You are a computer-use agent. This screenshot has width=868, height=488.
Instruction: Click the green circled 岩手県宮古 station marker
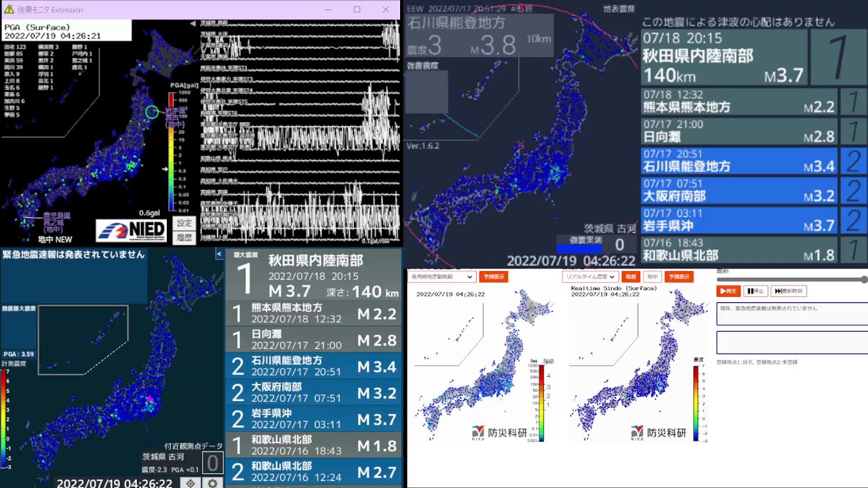[x=152, y=112]
